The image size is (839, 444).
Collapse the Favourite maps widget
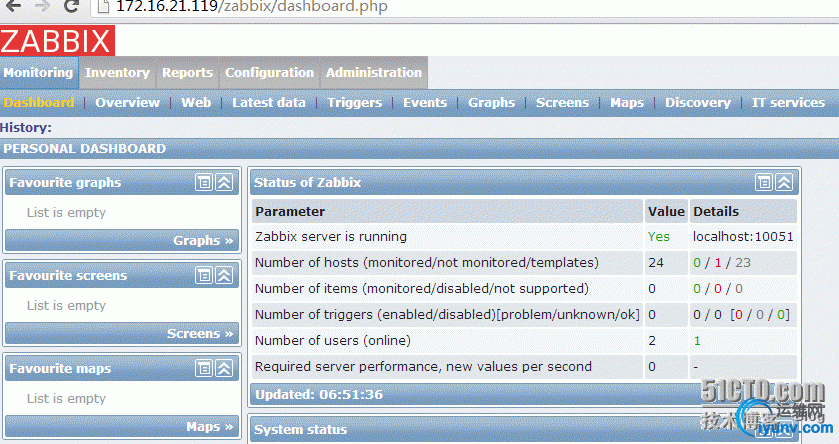point(224,369)
